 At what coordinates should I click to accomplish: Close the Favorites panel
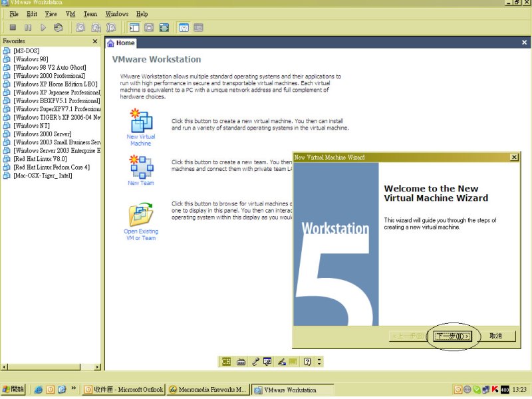point(95,41)
